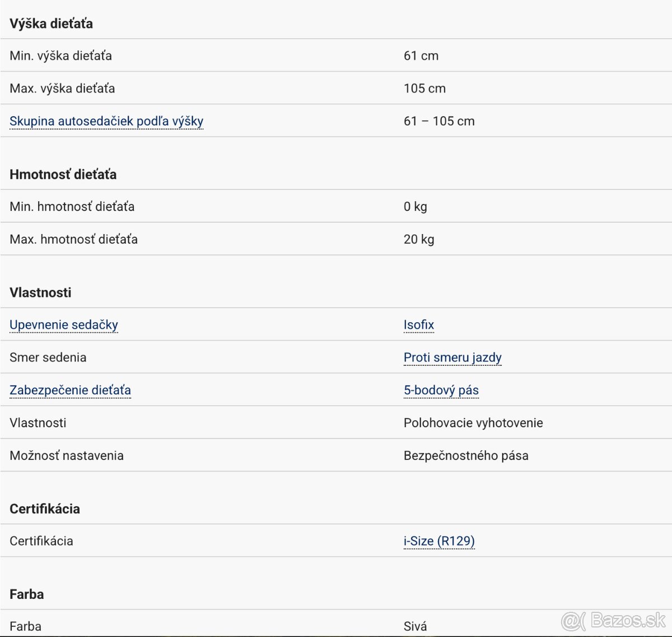672x637 pixels.
Task: Select the Smer sedenia row label
Action: [48, 357]
